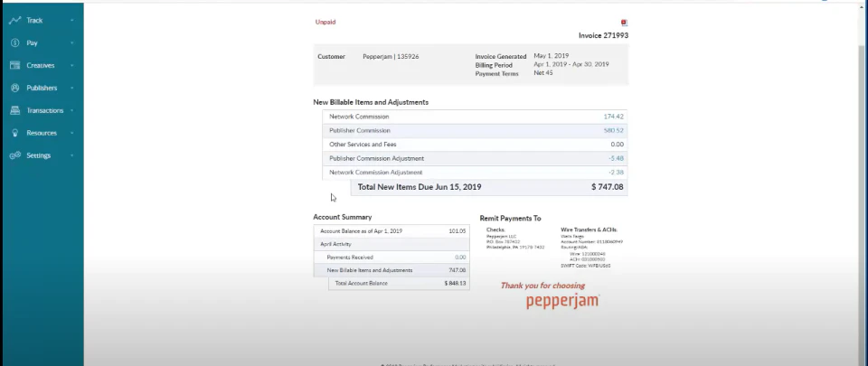Image resolution: width=868 pixels, height=366 pixels.
Task: Open the Publisher Commission amount 580.52 link
Action: click(x=613, y=130)
